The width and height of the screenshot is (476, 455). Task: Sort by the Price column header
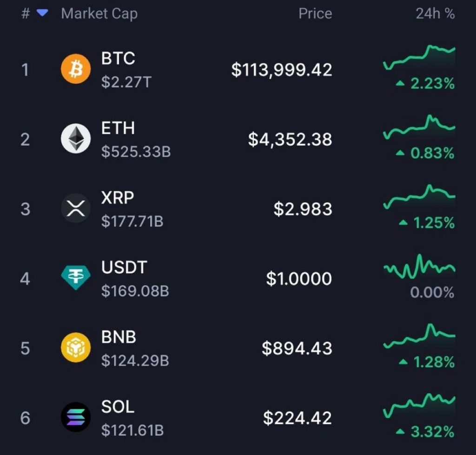pos(315,14)
